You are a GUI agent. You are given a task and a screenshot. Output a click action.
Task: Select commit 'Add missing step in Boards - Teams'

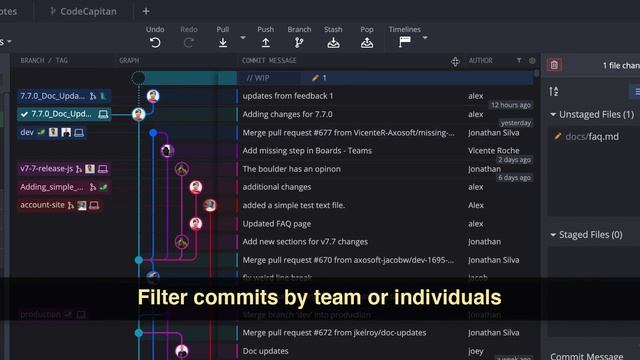point(307,151)
